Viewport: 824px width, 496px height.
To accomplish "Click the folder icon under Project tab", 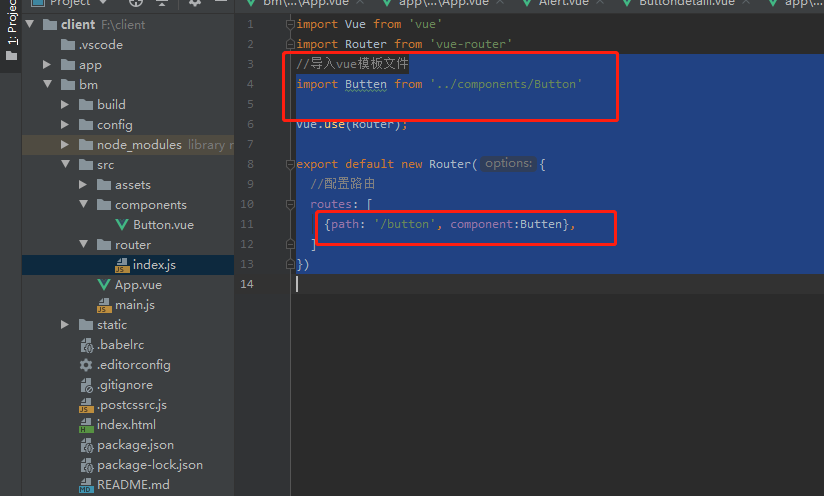I will point(12,56).
